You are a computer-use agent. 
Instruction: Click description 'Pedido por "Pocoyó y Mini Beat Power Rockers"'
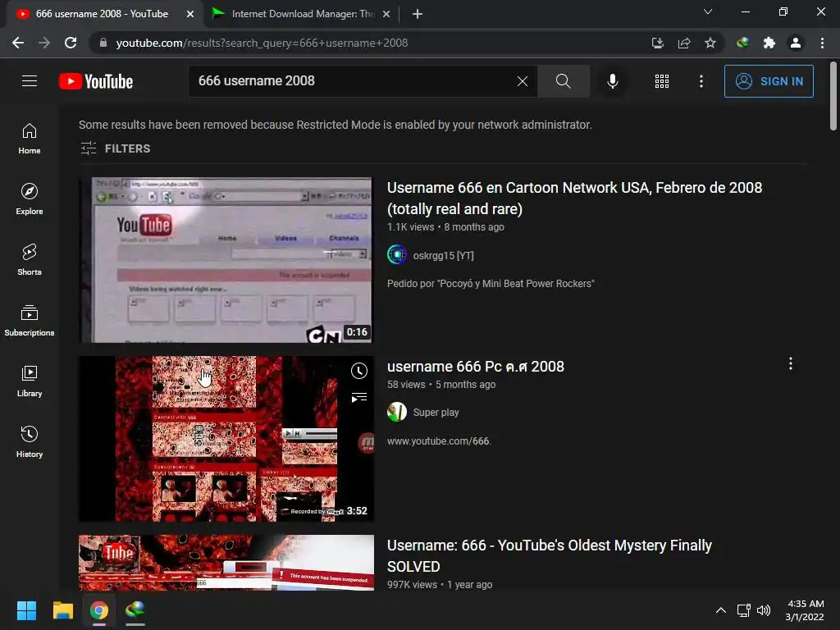(x=491, y=283)
